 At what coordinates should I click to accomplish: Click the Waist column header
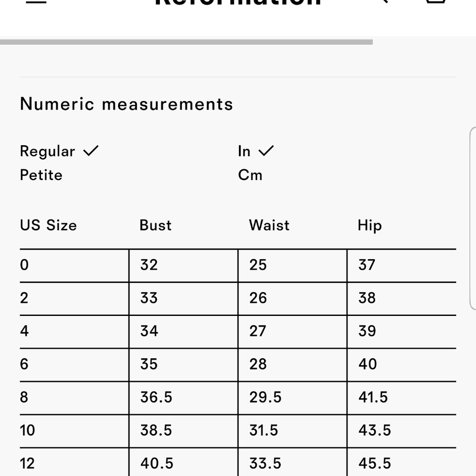(269, 225)
